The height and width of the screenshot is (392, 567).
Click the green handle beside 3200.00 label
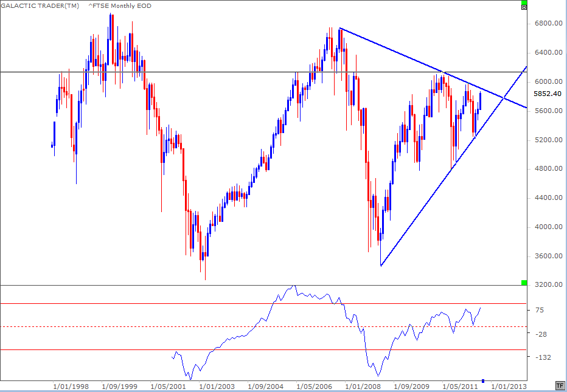pyautogui.click(x=524, y=283)
